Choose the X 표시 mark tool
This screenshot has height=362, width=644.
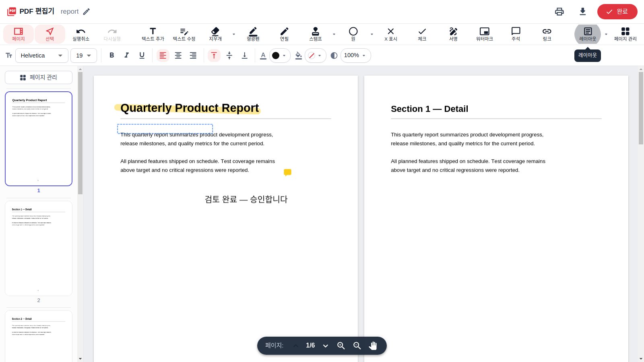[391, 34]
